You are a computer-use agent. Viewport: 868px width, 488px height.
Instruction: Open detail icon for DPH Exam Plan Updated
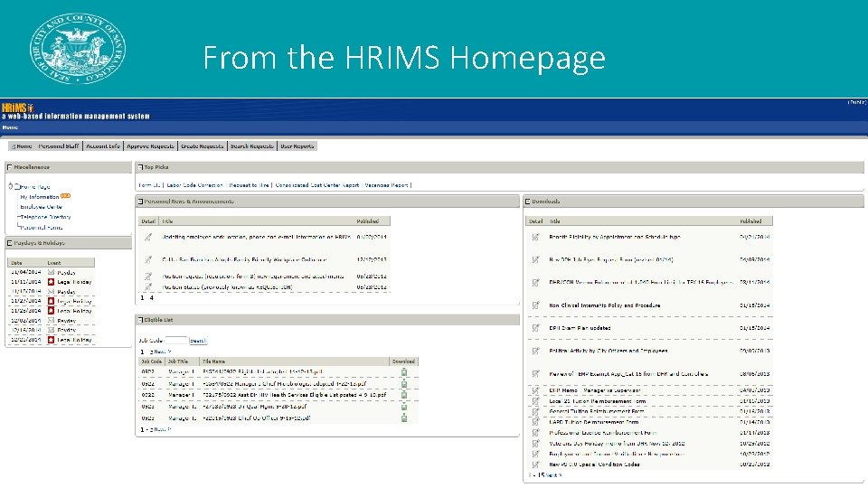(535, 328)
